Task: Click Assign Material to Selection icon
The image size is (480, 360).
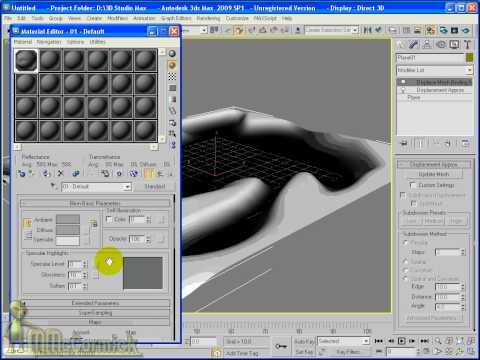Action: point(46,173)
